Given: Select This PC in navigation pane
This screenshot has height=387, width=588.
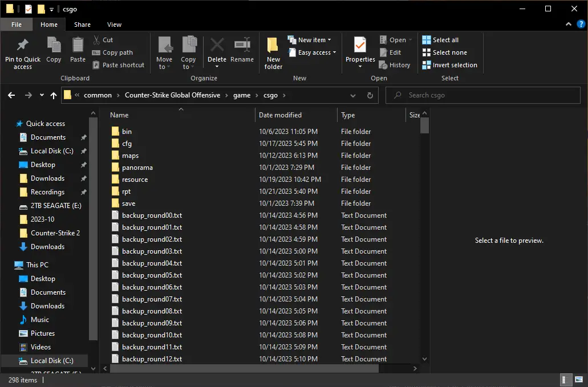Looking at the screenshot, I should click(37, 265).
